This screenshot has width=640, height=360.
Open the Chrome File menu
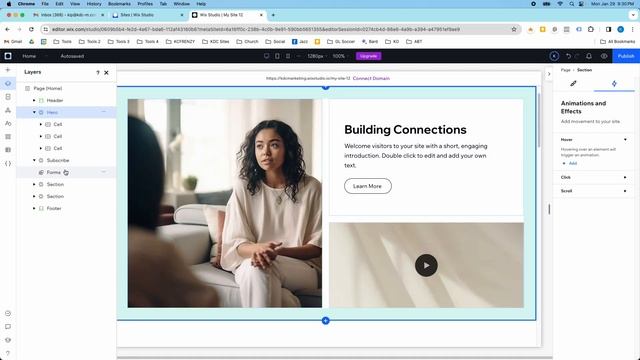coord(45,4)
